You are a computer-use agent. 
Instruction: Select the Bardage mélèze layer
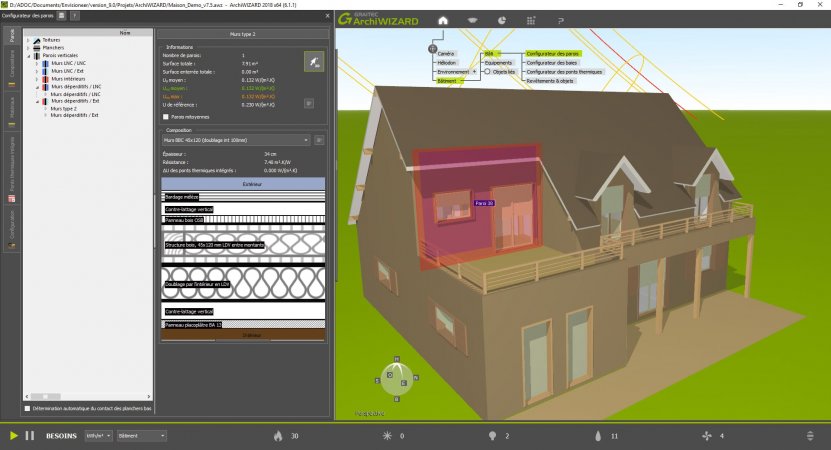coord(243,197)
